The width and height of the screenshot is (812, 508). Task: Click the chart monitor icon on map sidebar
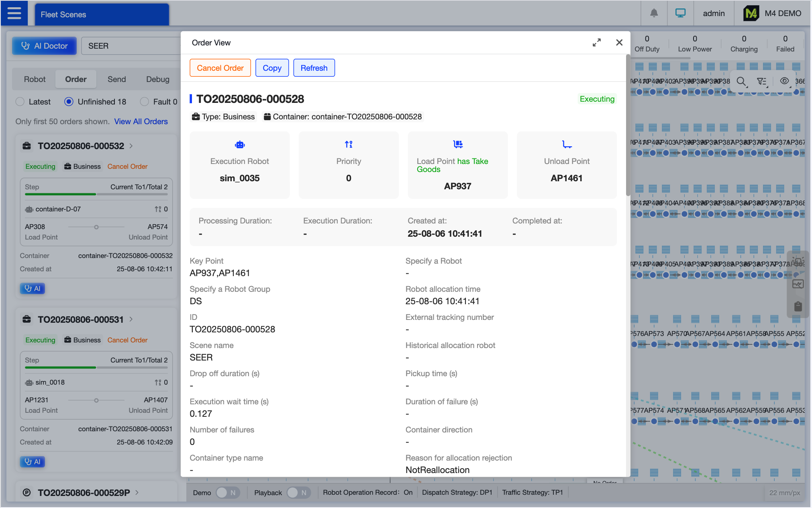[x=798, y=285]
